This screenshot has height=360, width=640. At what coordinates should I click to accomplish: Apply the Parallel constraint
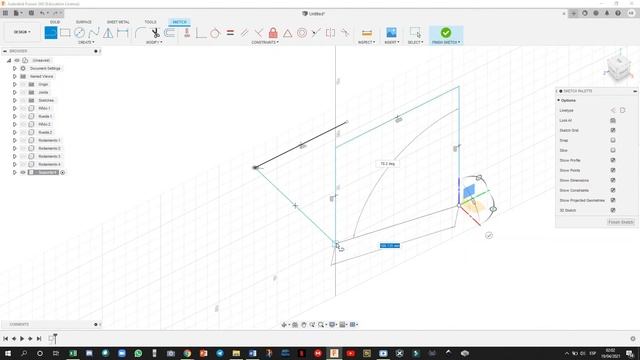244,33
